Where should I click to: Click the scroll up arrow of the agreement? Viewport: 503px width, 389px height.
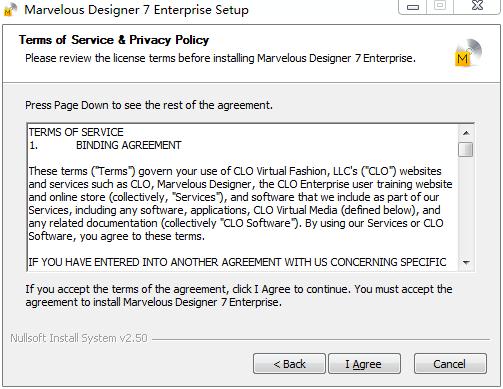pyautogui.click(x=466, y=133)
